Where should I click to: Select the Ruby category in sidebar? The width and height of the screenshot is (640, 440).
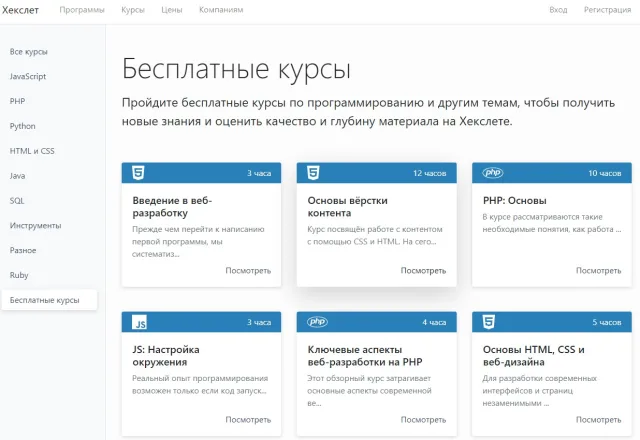point(19,275)
